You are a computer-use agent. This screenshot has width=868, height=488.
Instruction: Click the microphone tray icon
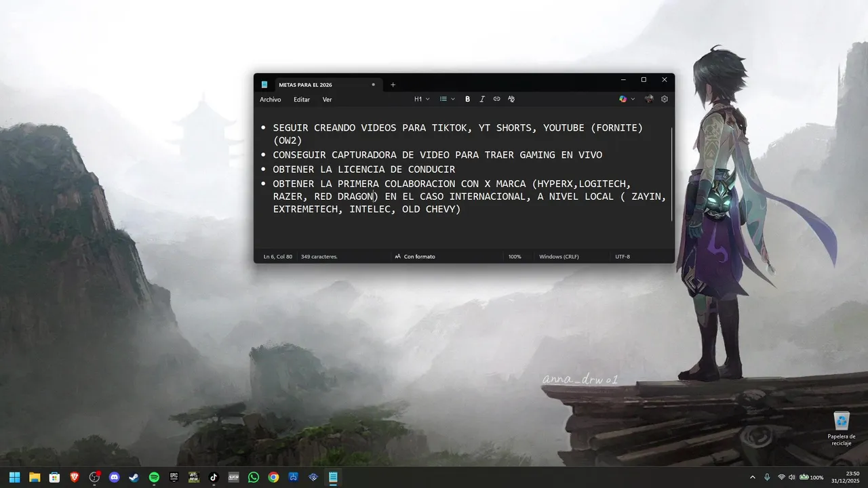pos(767,477)
